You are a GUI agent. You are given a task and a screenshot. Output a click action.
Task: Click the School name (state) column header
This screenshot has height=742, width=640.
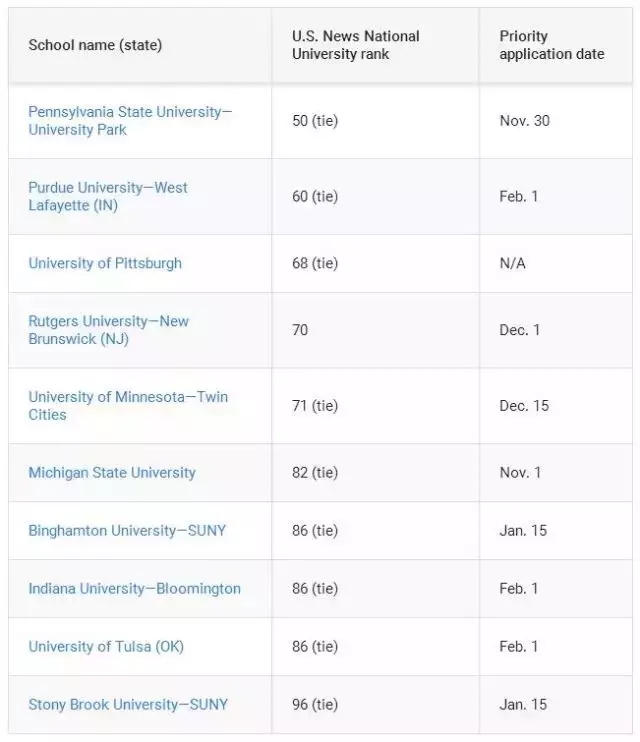click(x=95, y=45)
